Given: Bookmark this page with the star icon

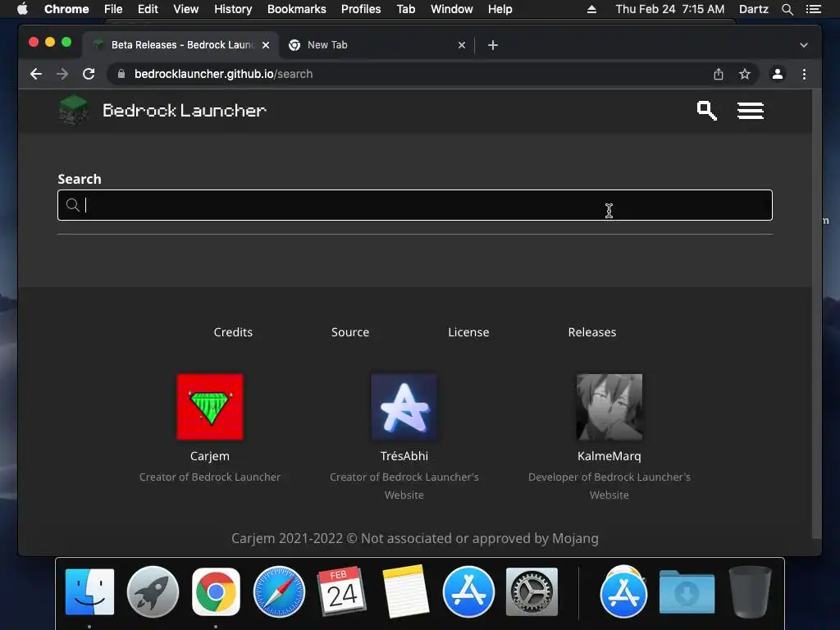Looking at the screenshot, I should point(745,74).
